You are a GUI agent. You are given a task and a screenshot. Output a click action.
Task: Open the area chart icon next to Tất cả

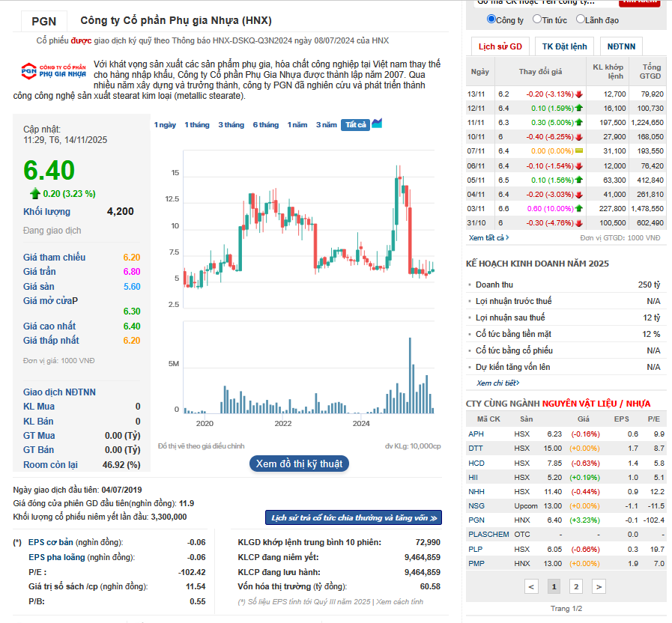pyautogui.click(x=377, y=124)
